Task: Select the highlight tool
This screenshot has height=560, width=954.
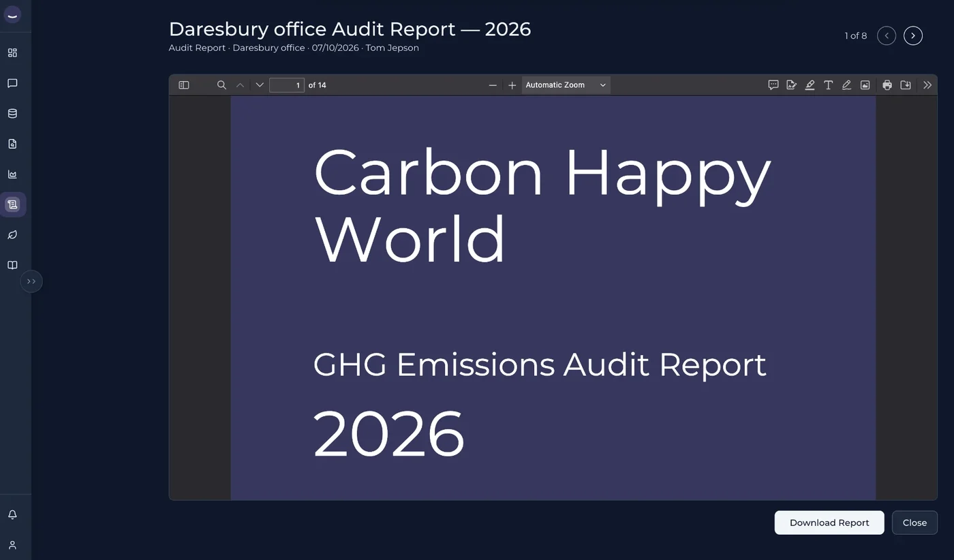Action: pos(810,85)
